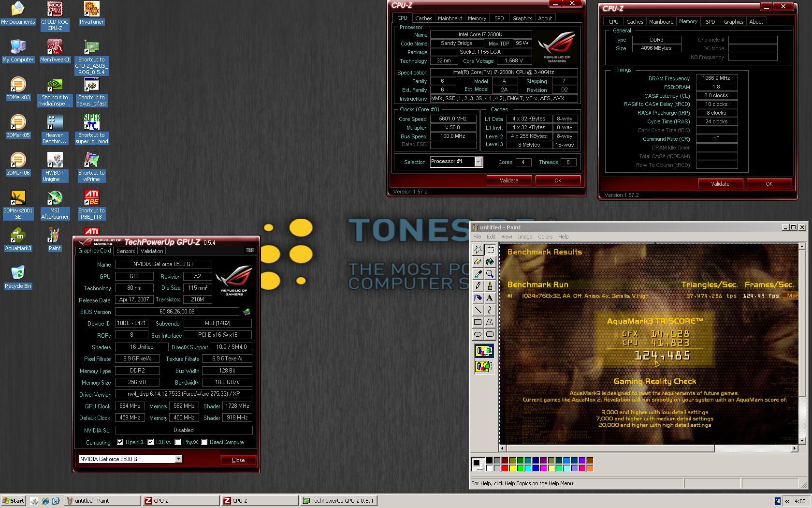Screen dimensions: 812x508
Task: Pick the bright red color in Paint palette
Action: click(x=505, y=468)
